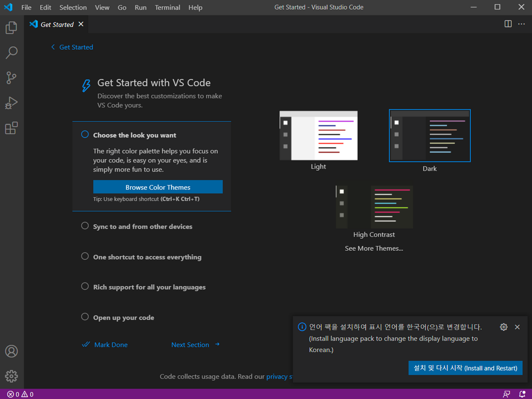Open the Terminal menu

167,7
